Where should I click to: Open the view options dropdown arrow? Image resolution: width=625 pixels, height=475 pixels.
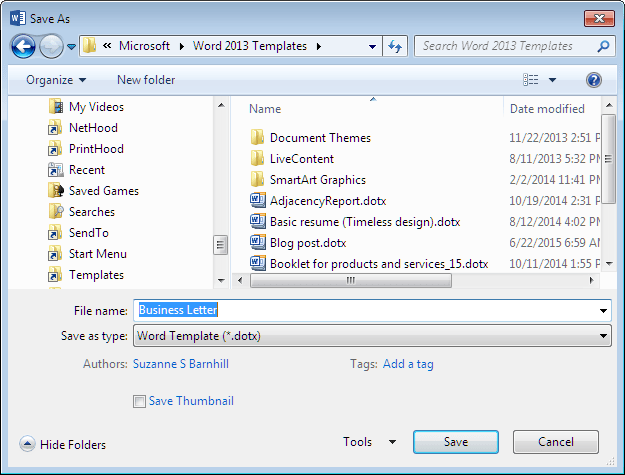click(x=552, y=80)
